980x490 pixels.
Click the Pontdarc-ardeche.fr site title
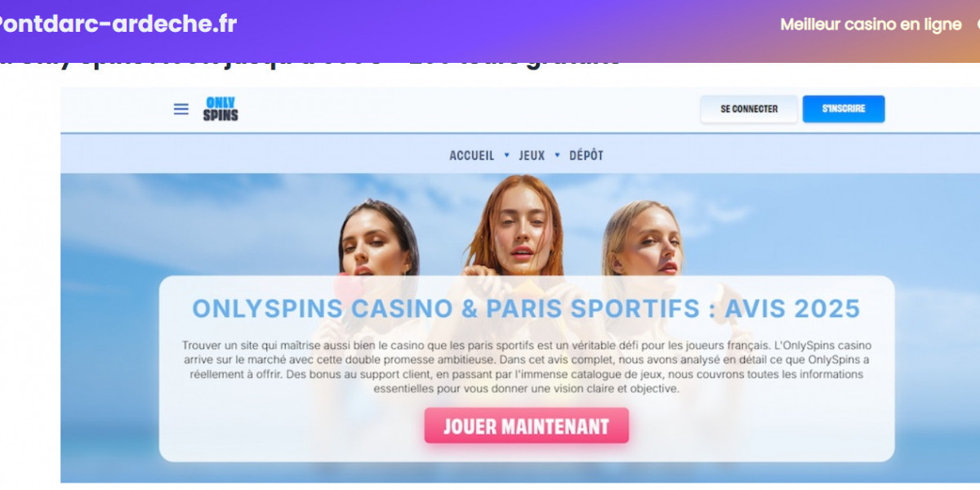point(117,24)
